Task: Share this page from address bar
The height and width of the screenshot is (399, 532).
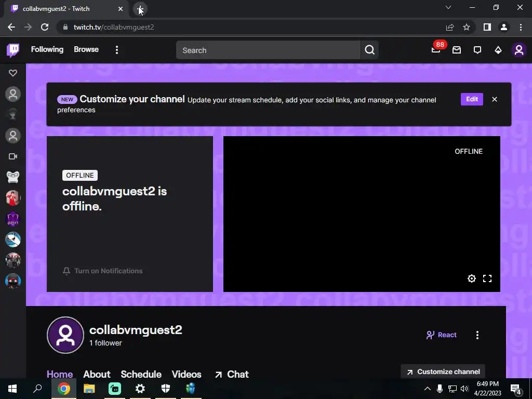Action: pos(450,27)
